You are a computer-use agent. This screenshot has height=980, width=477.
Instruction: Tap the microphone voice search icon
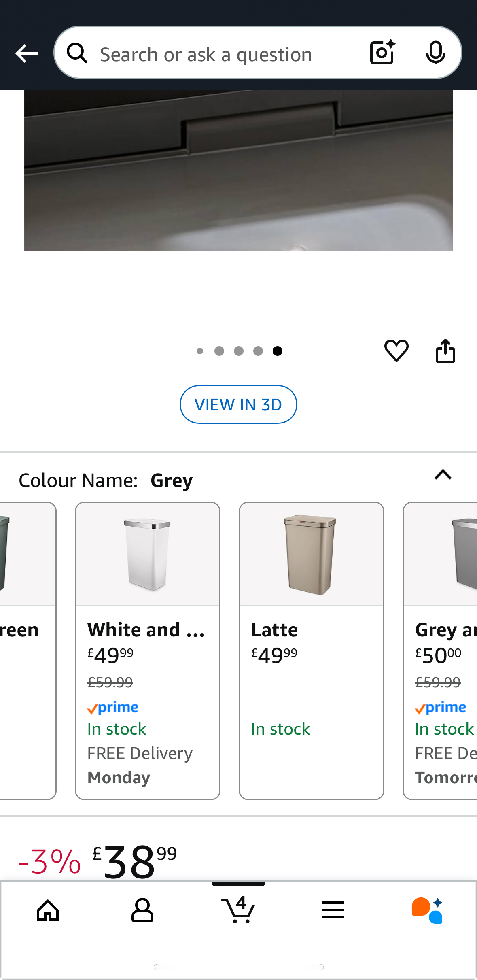(x=435, y=53)
